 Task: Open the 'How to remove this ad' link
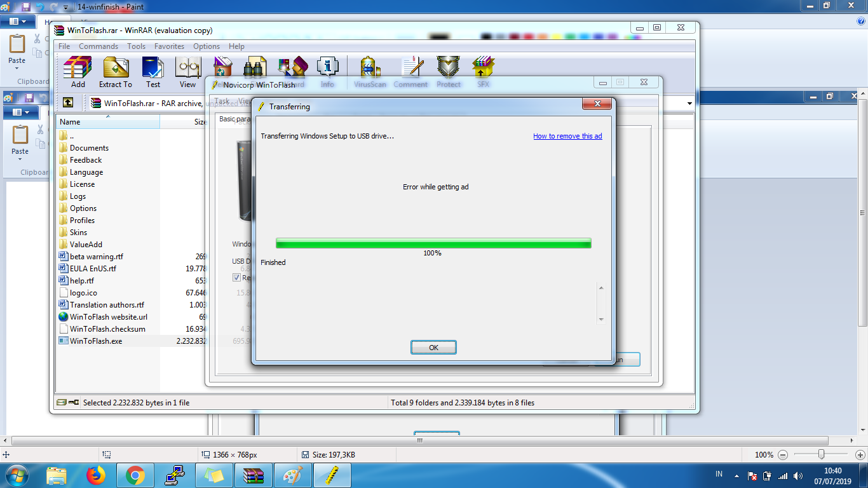click(x=567, y=136)
